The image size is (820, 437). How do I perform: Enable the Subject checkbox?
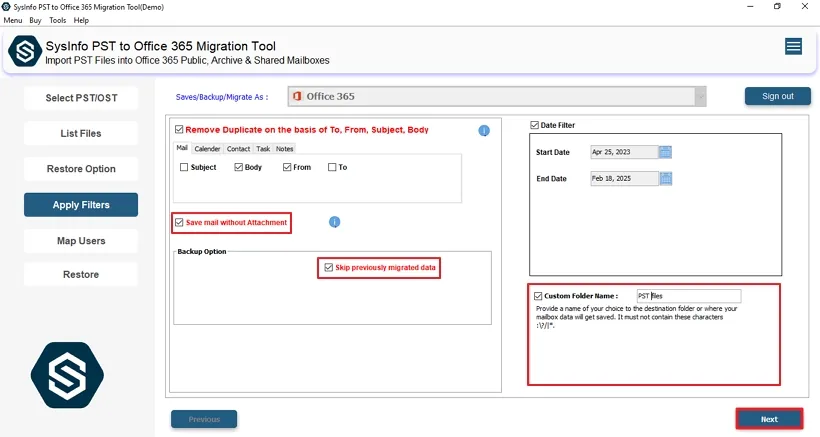coord(184,168)
